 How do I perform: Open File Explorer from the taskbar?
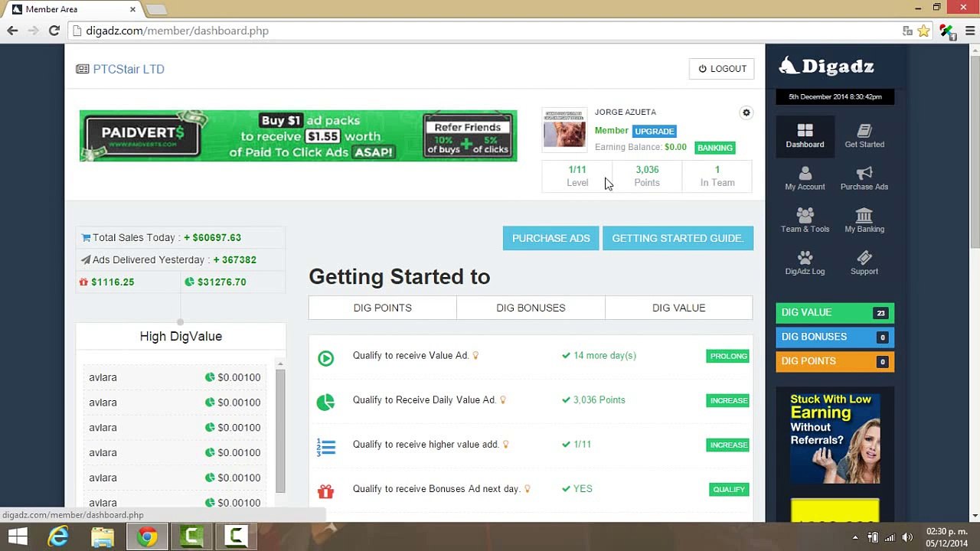[x=103, y=537]
